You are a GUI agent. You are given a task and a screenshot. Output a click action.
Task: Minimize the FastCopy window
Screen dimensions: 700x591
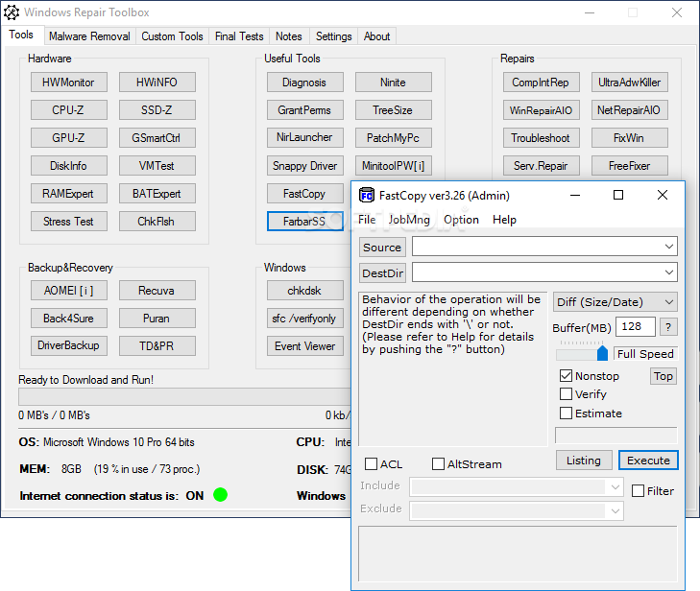tap(575, 195)
